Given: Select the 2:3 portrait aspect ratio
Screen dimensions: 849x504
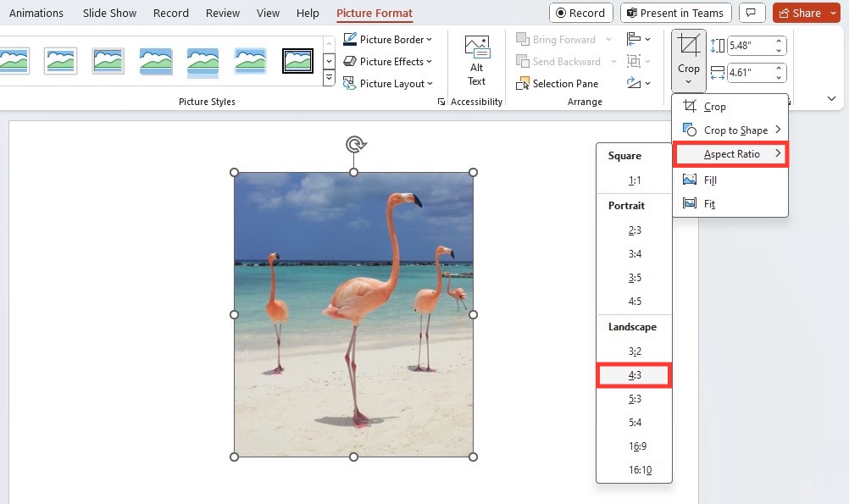Looking at the screenshot, I should [x=634, y=230].
